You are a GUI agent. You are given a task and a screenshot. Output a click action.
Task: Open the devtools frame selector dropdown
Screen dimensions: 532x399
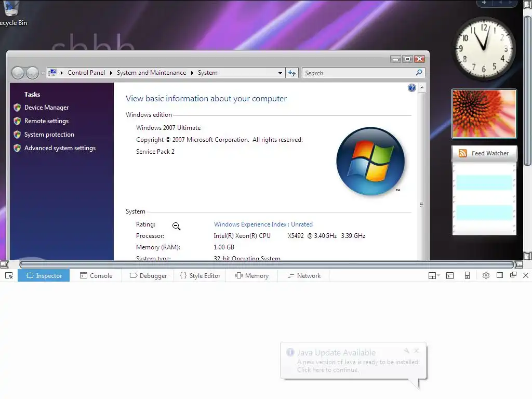click(434, 275)
